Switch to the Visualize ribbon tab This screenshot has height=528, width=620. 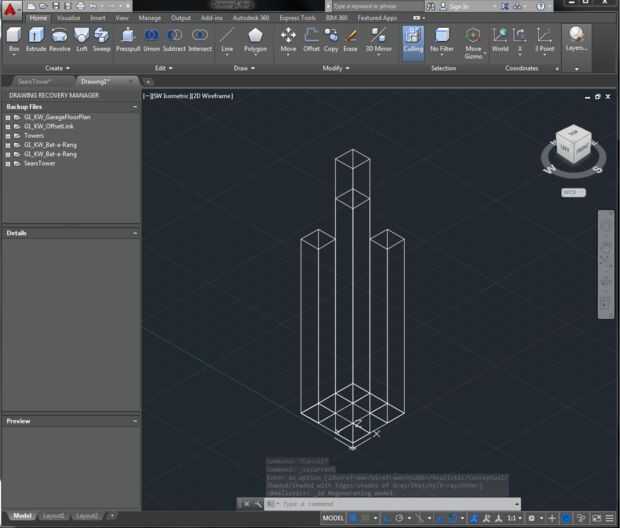[x=69, y=18]
